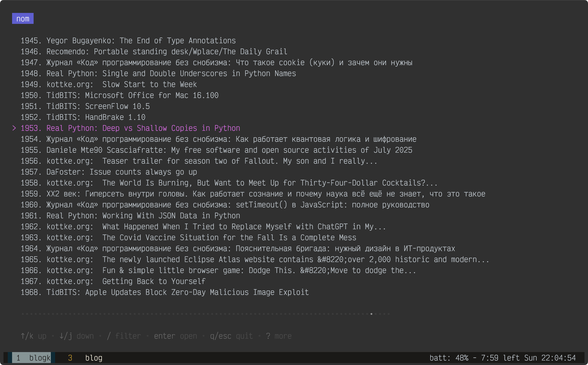Select the nom title badge
Viewport: 588px width, 365px height.
[23, 19]
